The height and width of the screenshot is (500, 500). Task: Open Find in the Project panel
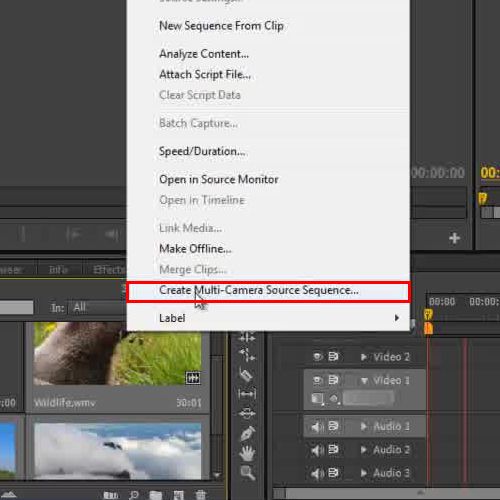click(134, 495)
